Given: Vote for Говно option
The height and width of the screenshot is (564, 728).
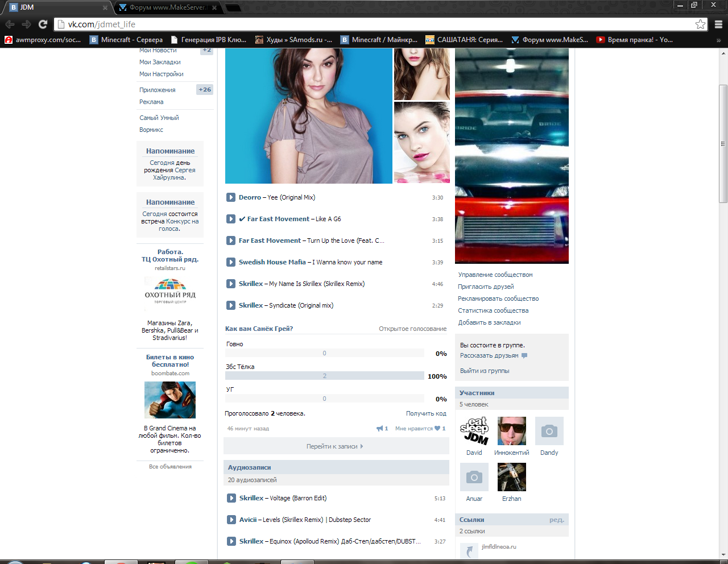Looking at the screenshot, I should tap(234, 344).
